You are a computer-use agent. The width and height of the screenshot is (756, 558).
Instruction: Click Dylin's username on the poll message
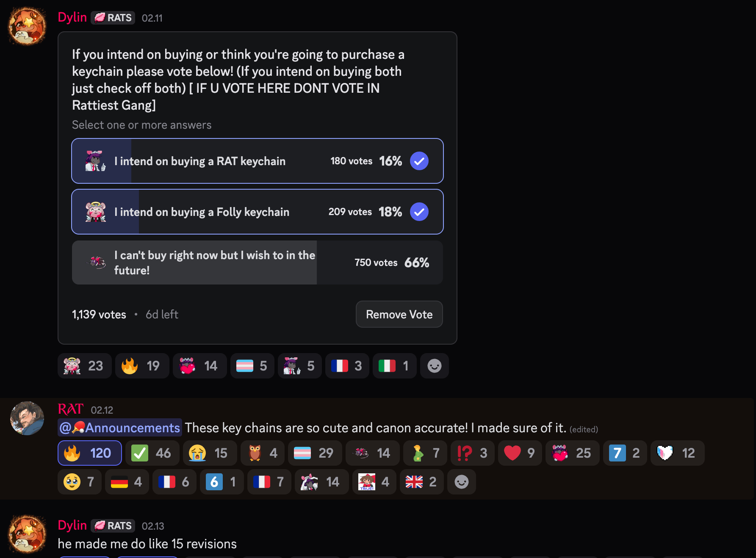click(72, 17)
